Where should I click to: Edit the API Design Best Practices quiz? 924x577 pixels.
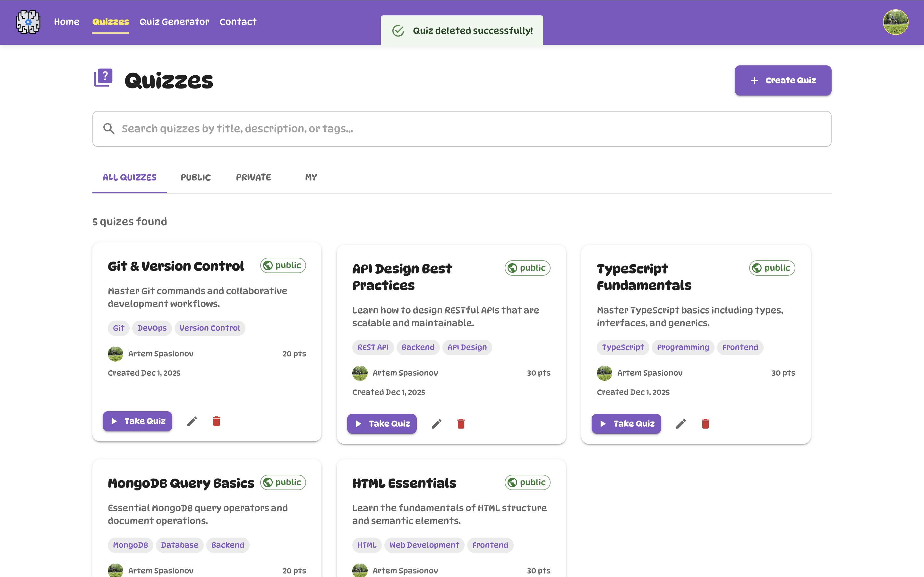pyautogui.click(x=436, y=423)
